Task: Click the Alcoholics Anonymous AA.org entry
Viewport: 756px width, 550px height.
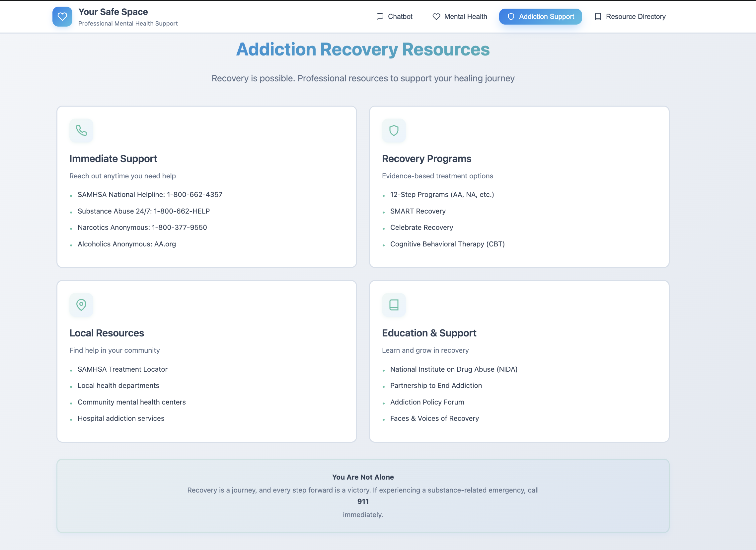Action: pyautogui.click(x=127, y=244)
